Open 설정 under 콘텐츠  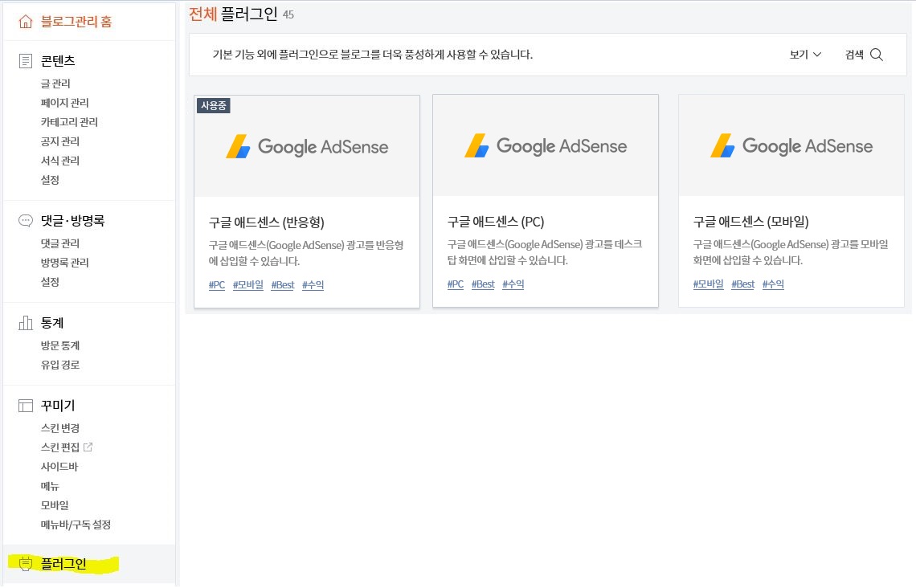pyautogui.click(x=51, y=180)
